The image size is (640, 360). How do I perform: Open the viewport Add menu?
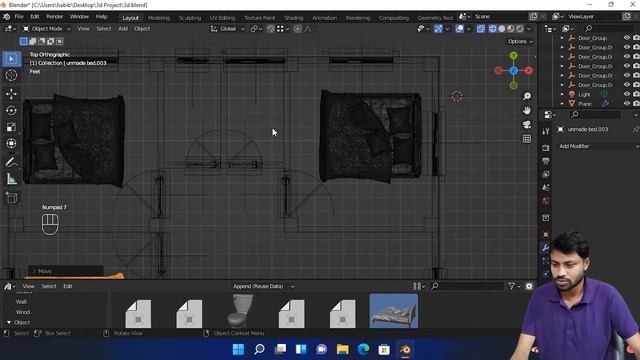[123, 29]
